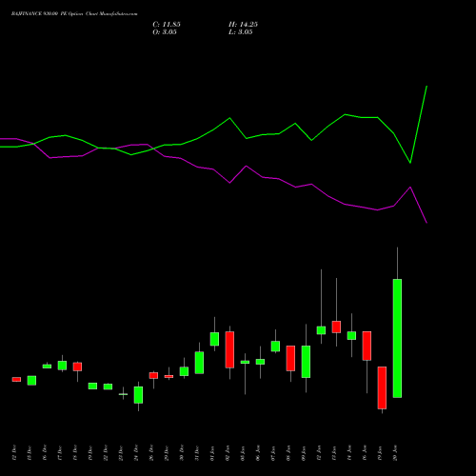
Task: Click the 31 Dec date label
Action: [197, 453]
